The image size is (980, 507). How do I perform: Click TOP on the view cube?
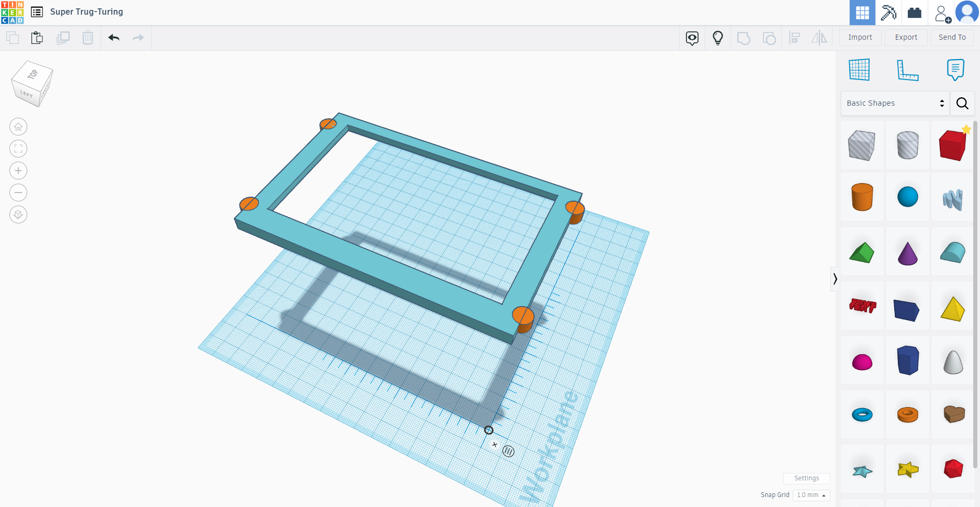33,74
